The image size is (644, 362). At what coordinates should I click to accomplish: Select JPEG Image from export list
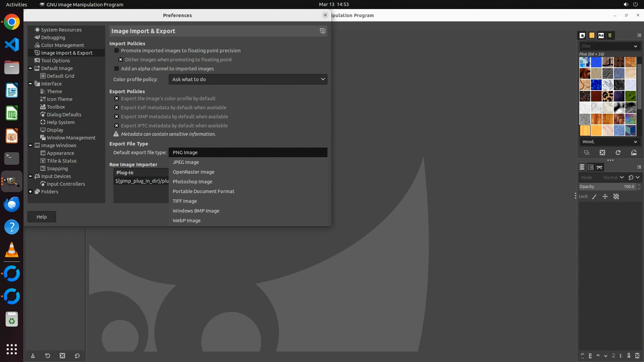coord(186,162)
